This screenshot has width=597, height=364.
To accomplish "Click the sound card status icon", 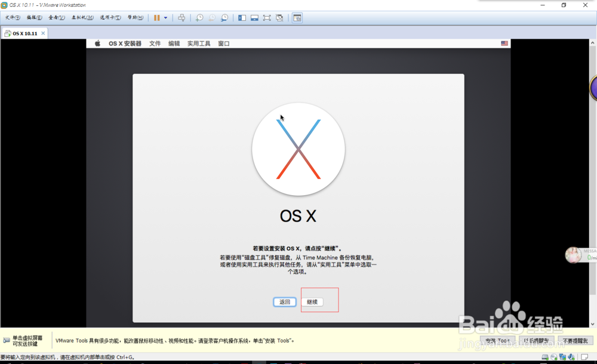I will (571, 357).
